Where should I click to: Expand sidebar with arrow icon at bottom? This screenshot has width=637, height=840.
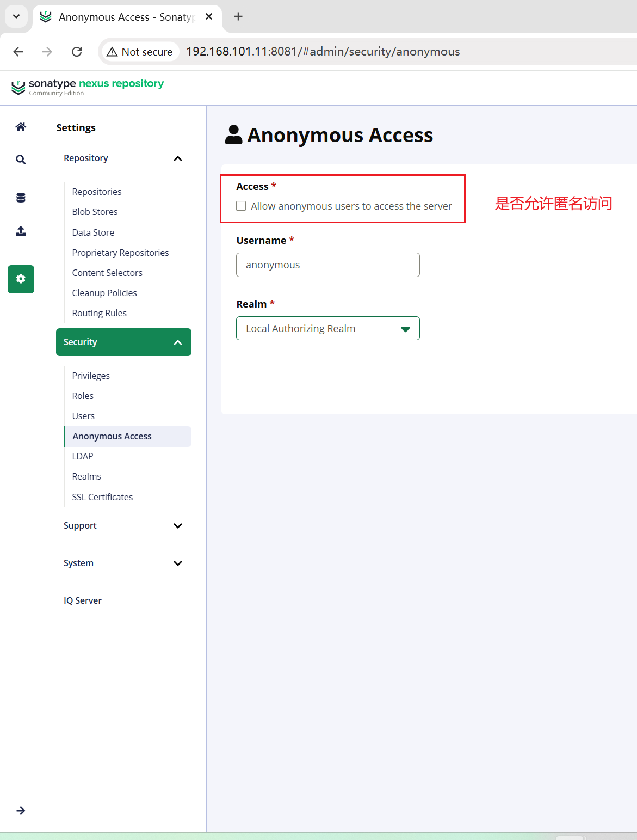(x=21, y=811)
